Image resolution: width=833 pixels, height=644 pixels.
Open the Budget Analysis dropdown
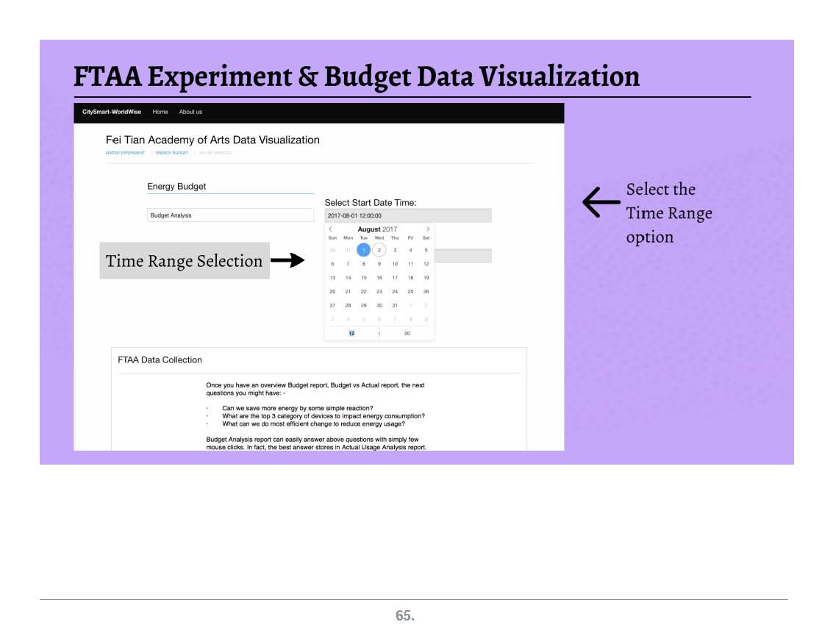pos(230,215)
